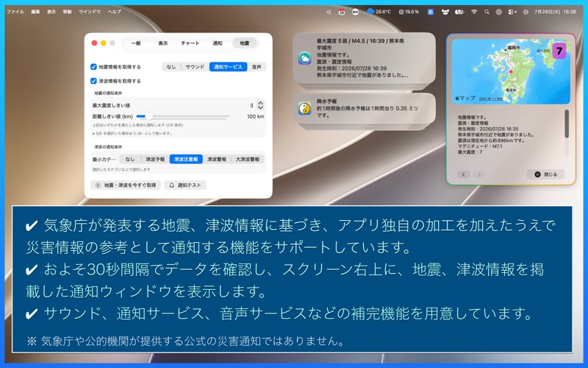Click the 通知テスト button
The image size is (588, 368).
click(x=185, y=185)
